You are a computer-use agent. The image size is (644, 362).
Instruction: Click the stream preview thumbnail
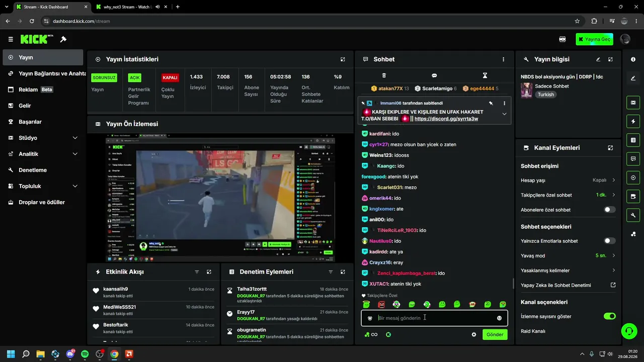coord(220,198)
